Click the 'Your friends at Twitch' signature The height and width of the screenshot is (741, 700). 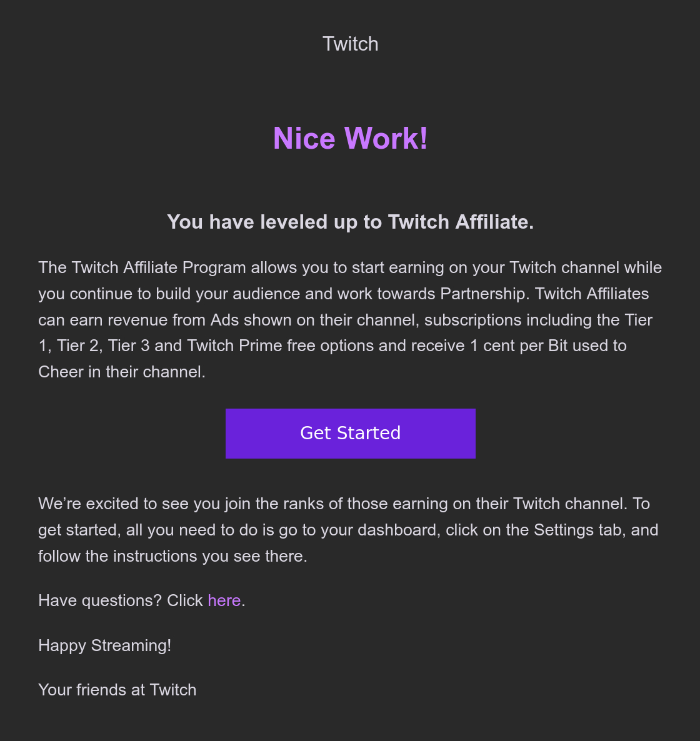117,690
